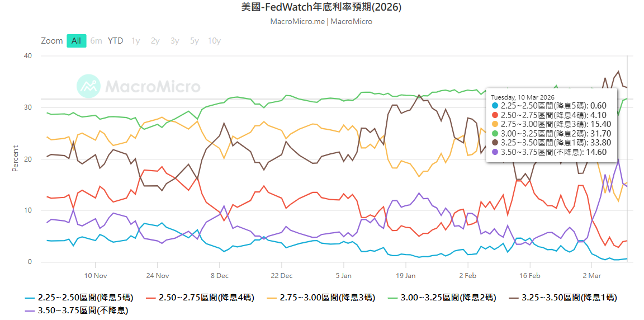
Task: Click the blue line swatch in legend
Action: point(30,298)
